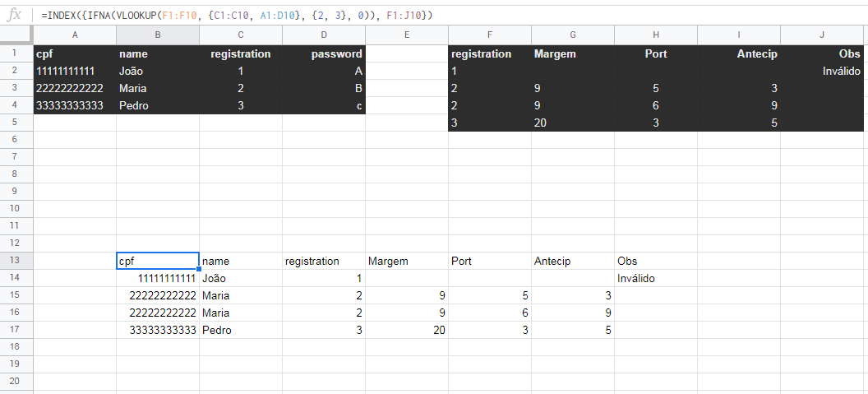Click the selected 'cpf' cell in row 13
Image resolution: width=868 pixels, height=394 pixels.
tap(158, 261)
